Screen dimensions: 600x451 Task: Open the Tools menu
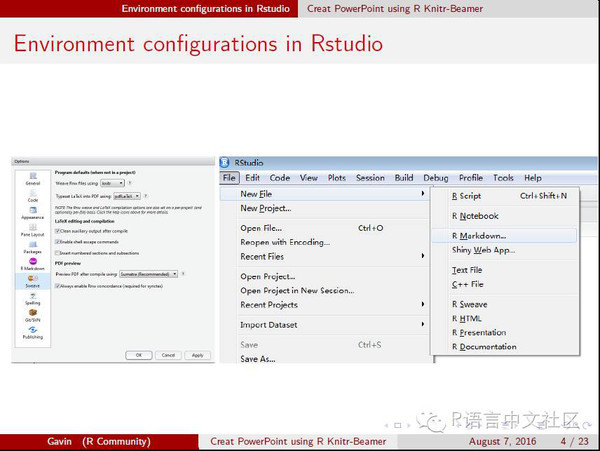pos(503,178)
